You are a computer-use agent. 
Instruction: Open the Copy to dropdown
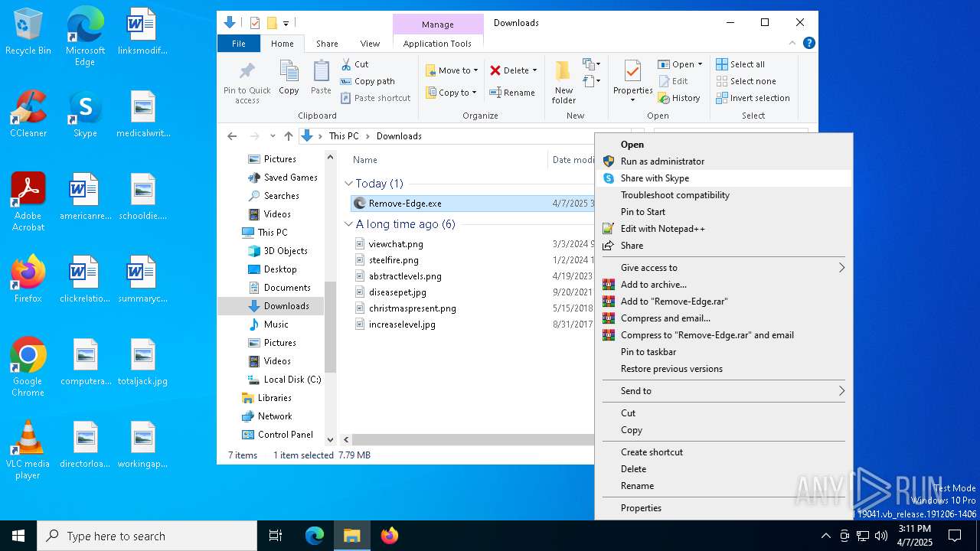click(x=452, y=93)
